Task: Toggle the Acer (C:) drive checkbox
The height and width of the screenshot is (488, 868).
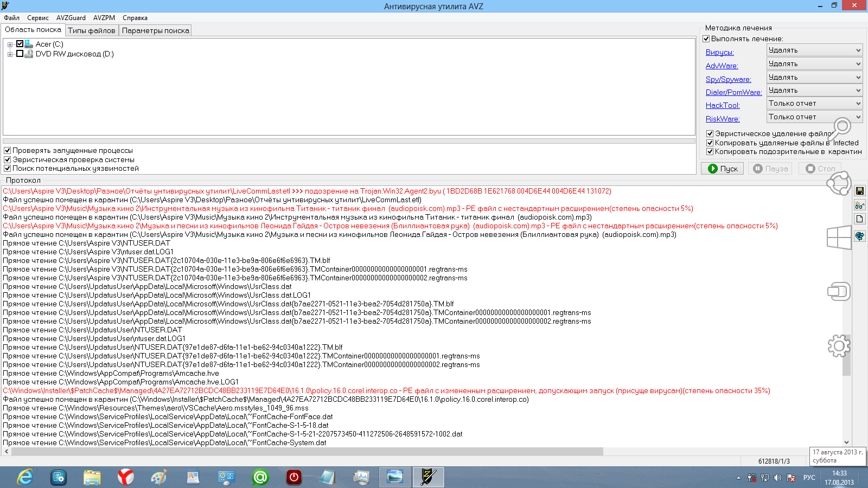Action: [x=20, y=44]
